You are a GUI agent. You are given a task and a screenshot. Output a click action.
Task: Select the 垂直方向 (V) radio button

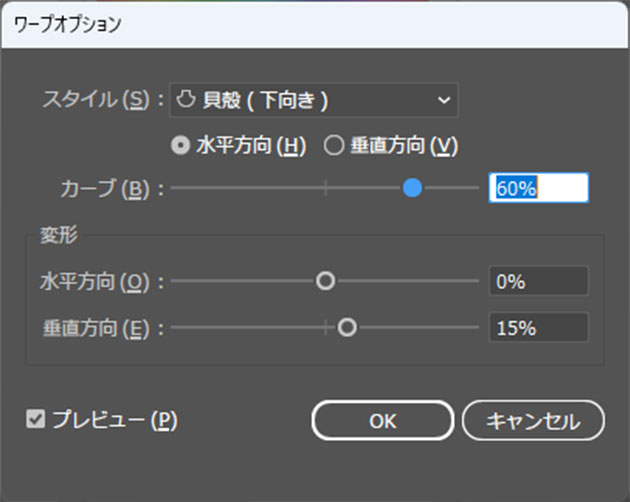pos(335,145)
